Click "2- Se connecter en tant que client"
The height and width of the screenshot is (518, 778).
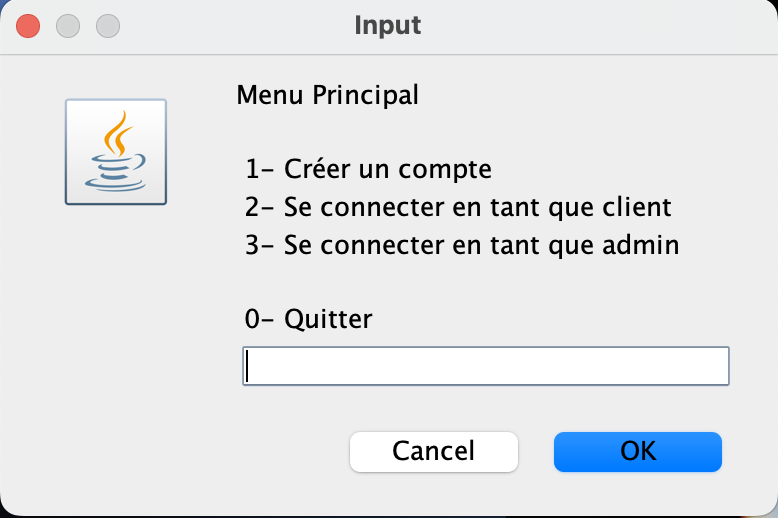pyautogui.click(x=457, y=207)
